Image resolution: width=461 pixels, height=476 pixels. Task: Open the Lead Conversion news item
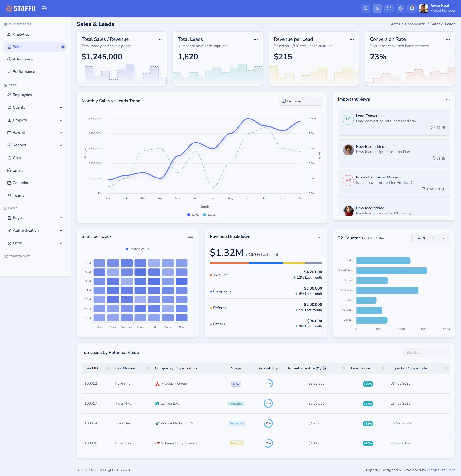pos(394,122)
